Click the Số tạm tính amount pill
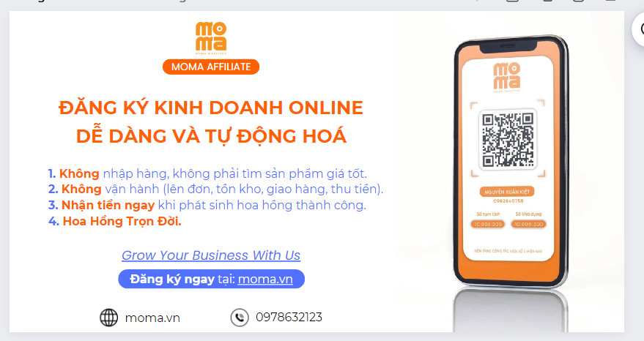Screen dimensions: 644x341 click(x=487, y=224)
